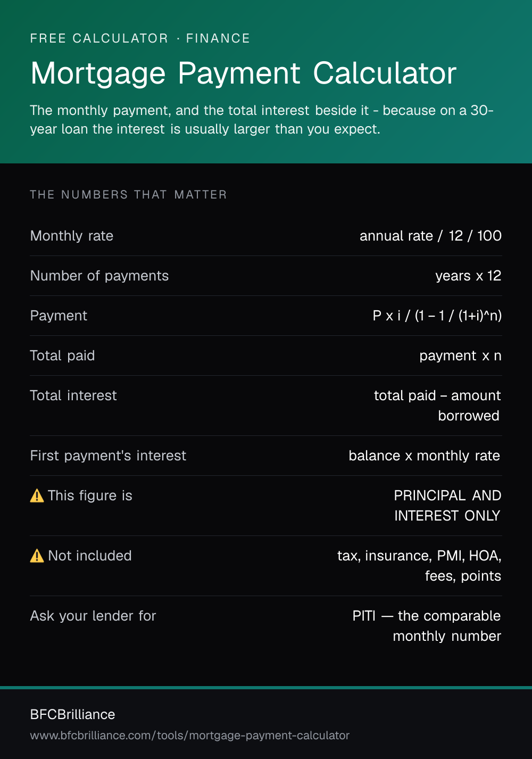Select the annual rate / 12 / 100 formula
The width and height of the screenshot is (532, 759).
point(431,236)
